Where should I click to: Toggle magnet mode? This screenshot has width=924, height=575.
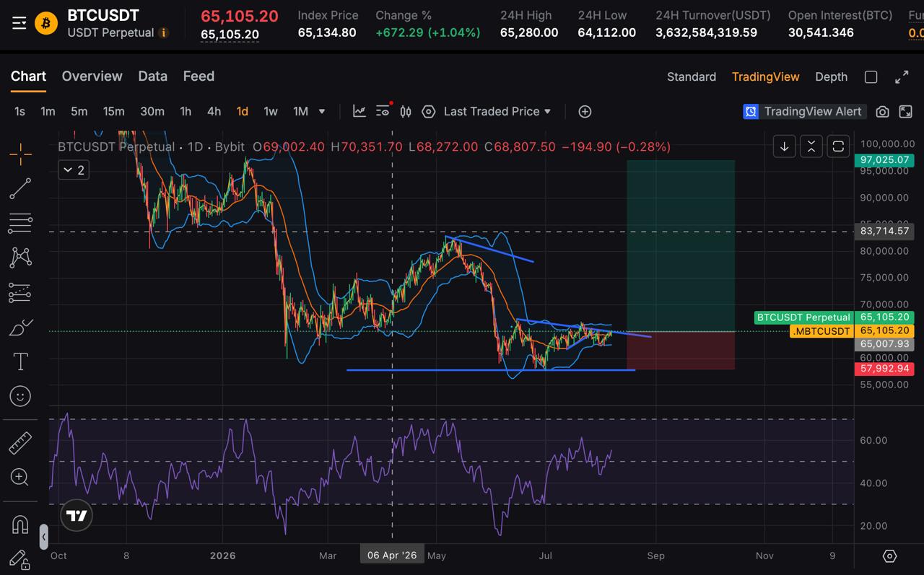(20, 524)
